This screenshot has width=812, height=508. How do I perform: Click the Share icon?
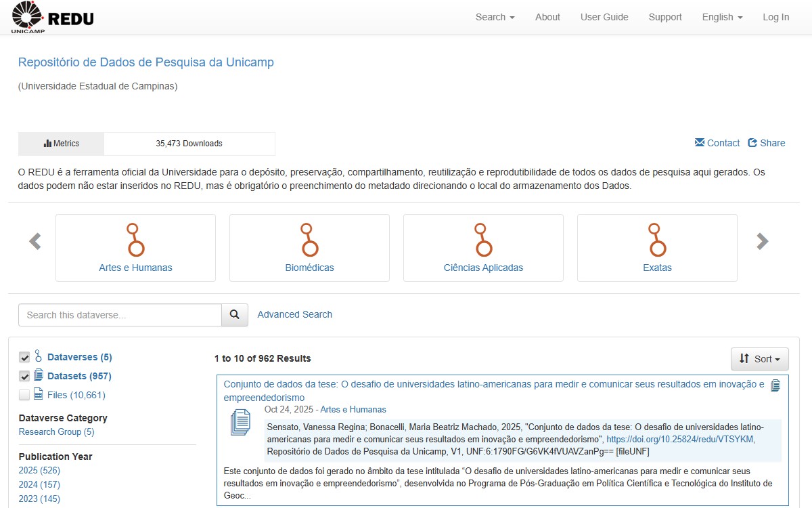point(752,143)
